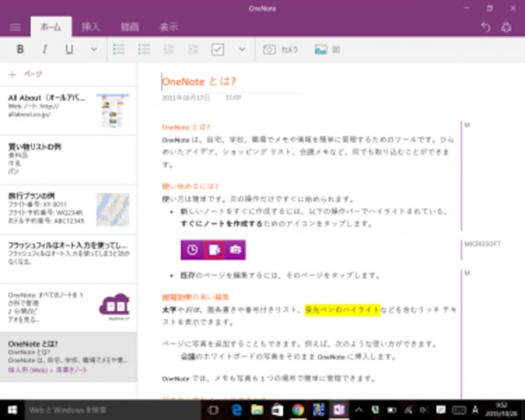Click the カメラ camera button
The width and height of the screenshot is (525, 420).
click(280, 50)
